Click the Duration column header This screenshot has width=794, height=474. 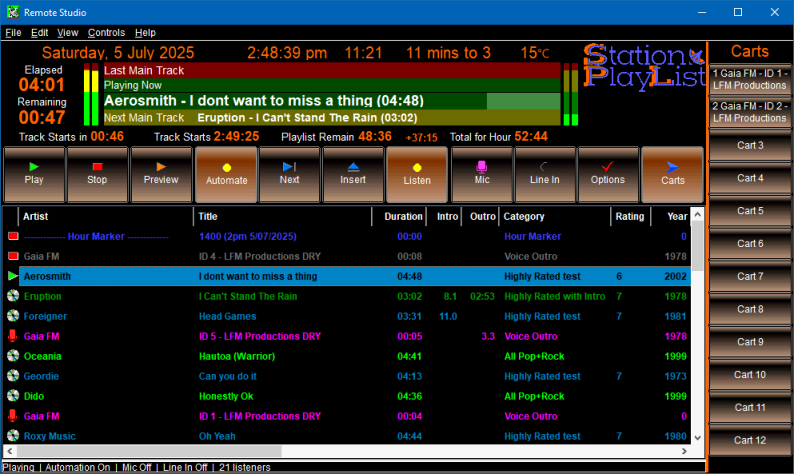click(403, 216)
